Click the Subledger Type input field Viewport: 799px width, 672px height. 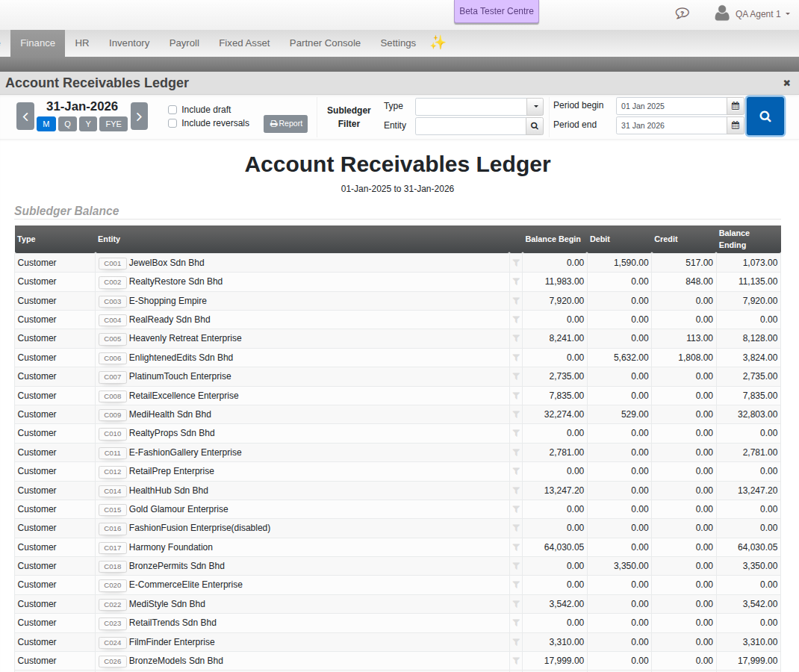[471, 107]
